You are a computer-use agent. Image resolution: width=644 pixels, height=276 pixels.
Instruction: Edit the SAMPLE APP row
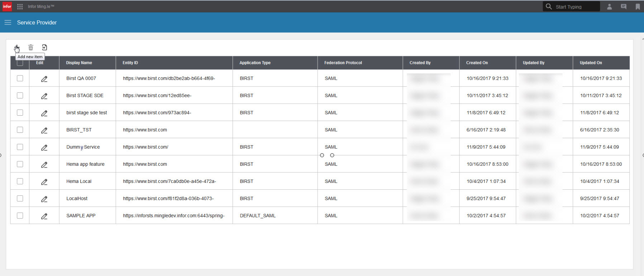point(44,216)
